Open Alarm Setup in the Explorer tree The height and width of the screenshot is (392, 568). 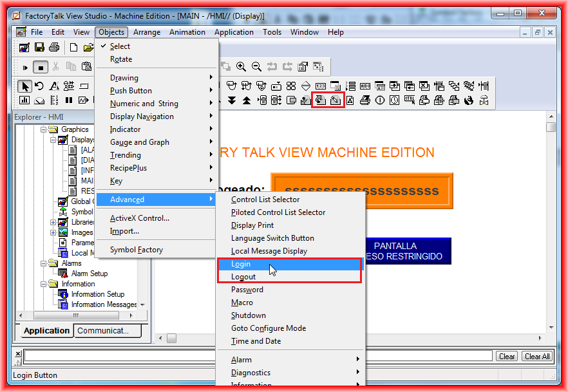(89, 274)
